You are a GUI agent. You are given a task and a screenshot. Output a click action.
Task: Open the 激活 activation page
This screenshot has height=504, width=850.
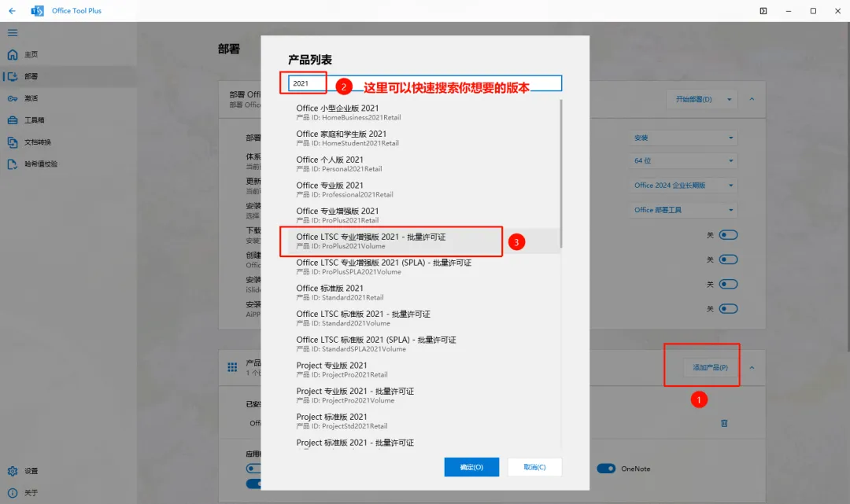(x=68, y=98)
